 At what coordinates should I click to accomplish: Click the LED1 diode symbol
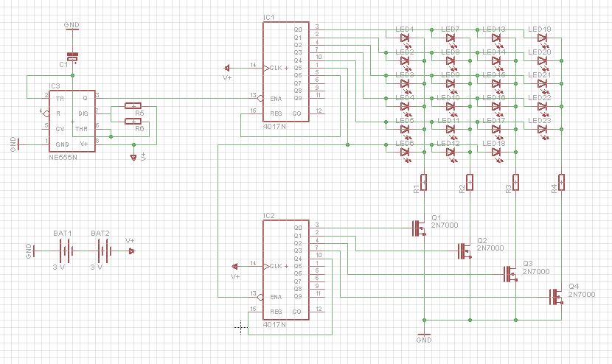pyautogui.click(x=404, y=38)
